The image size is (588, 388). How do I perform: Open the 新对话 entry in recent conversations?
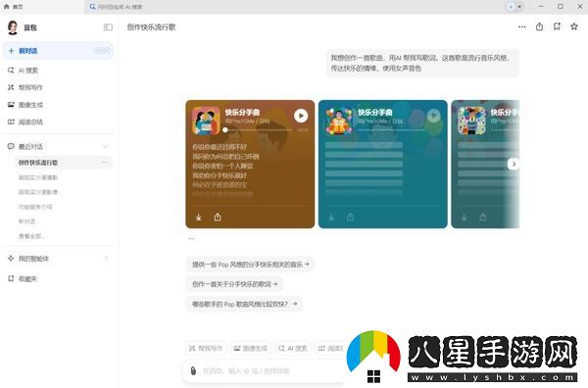pyautogui.click(x=27, y=221)
